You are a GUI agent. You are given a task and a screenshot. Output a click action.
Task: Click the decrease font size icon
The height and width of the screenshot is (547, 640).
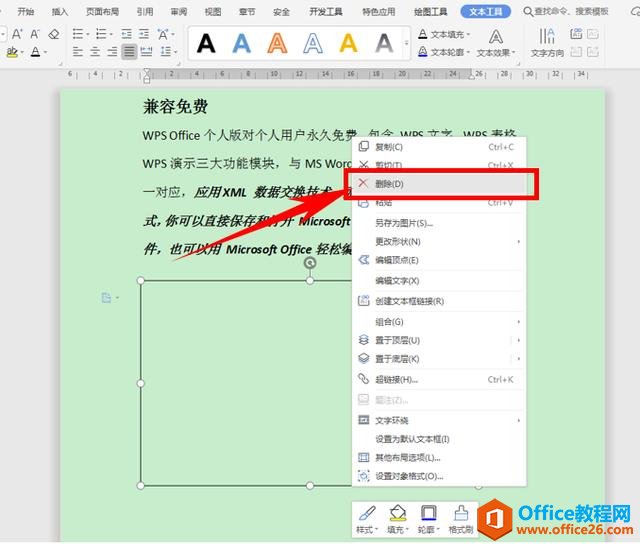point(35,34)
